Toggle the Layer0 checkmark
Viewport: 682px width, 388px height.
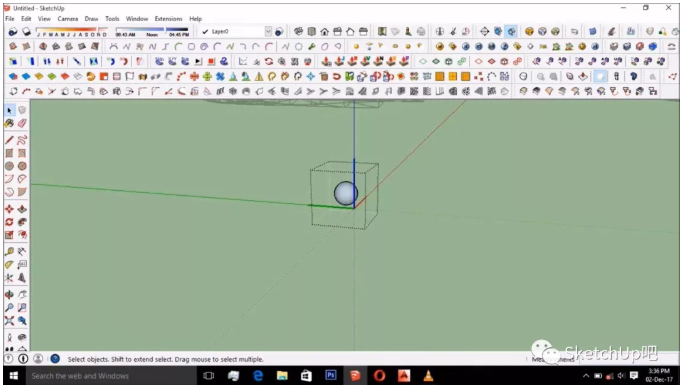click(205, 31)
